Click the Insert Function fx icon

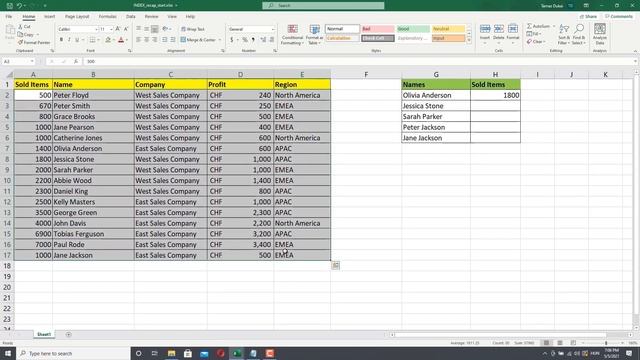click(x=76, y=61)
